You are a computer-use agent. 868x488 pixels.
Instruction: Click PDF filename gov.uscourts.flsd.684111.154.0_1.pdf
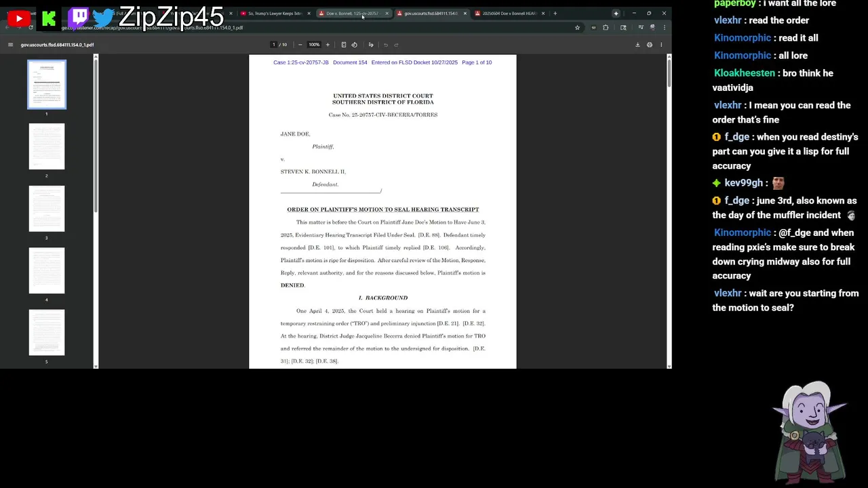pyautogui.click(x=57, y=45)
